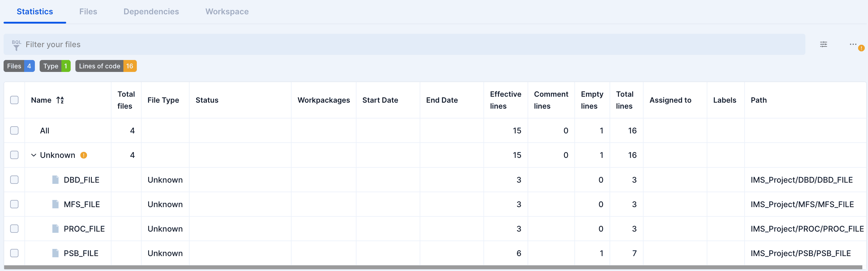This screenshot has width=868, height=271.
Task: Toggle the select-all header checkbox
Action: (x=14, y=100)
